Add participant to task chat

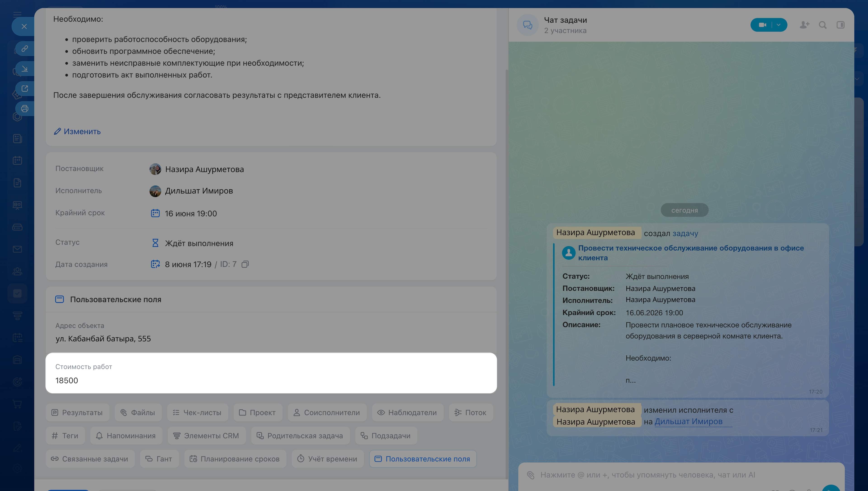(804, 25)
